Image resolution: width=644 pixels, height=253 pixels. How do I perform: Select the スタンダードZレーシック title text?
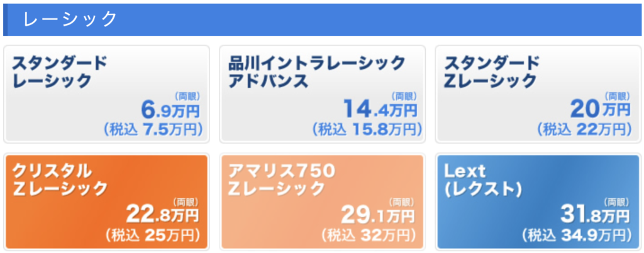[x=491, y=72]
